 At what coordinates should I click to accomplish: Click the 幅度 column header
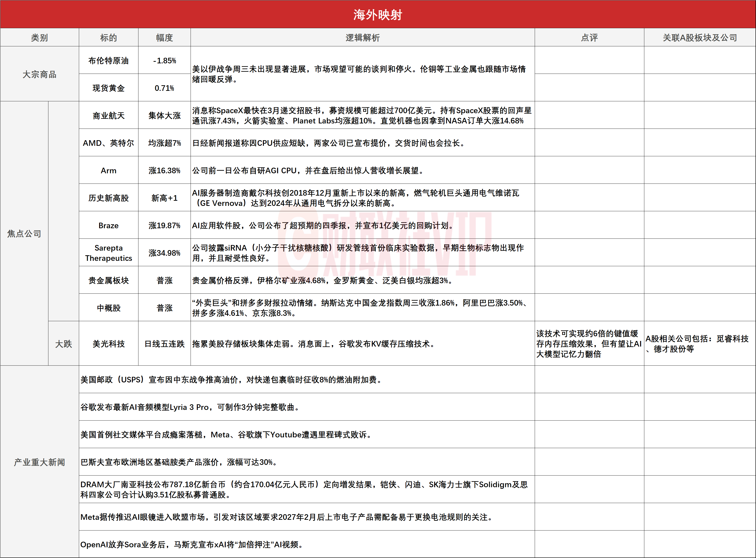[164, 37]
